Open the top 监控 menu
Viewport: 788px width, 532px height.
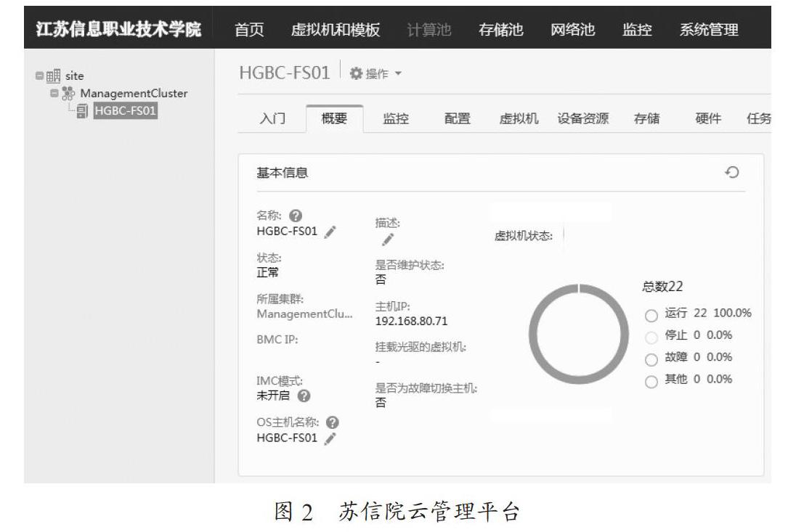click(x=637, y=30)
